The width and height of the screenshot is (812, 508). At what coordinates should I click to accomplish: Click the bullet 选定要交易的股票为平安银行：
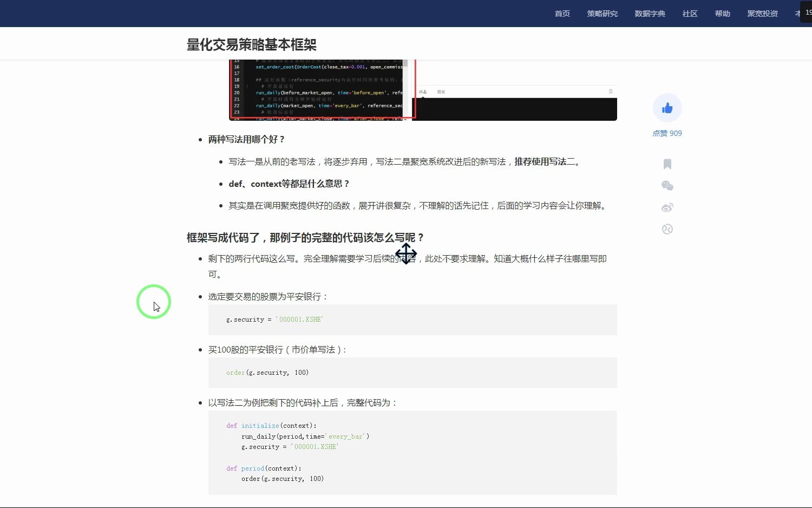pyautogui.click(x=268, y=296)
